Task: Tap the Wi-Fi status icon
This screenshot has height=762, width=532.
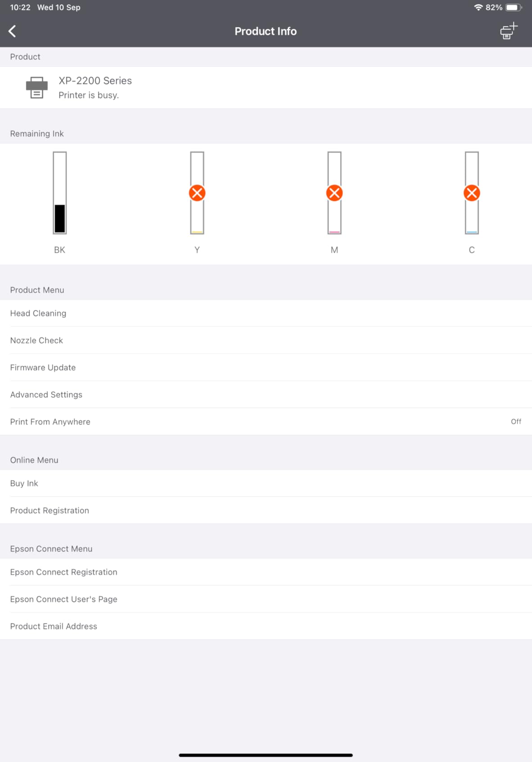Action: click(x=478, y=7)
